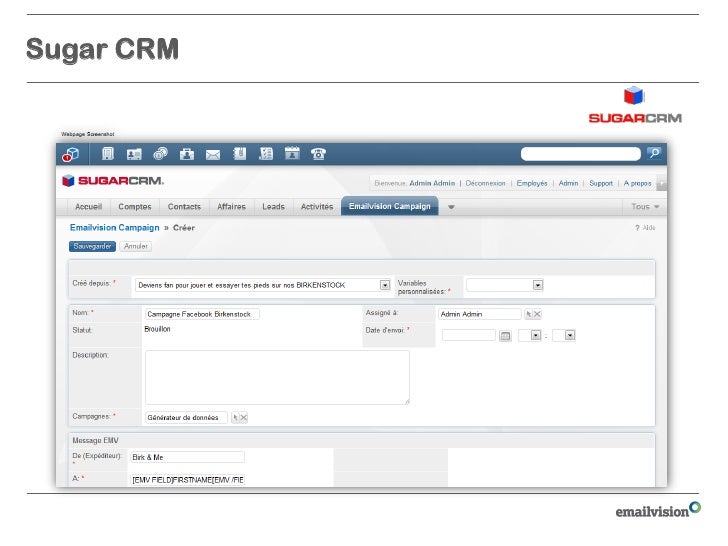Click the magnifier search button
The width and height of the screenshot is (728, 546).
click(654, 153)
